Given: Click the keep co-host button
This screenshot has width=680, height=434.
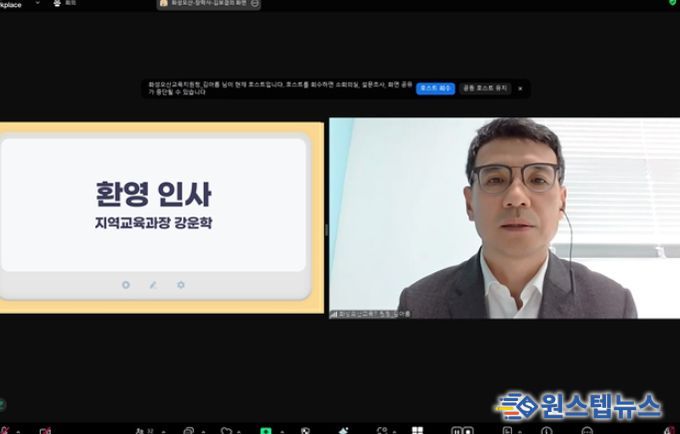Looking at the screenshot, I should (485, 88).
